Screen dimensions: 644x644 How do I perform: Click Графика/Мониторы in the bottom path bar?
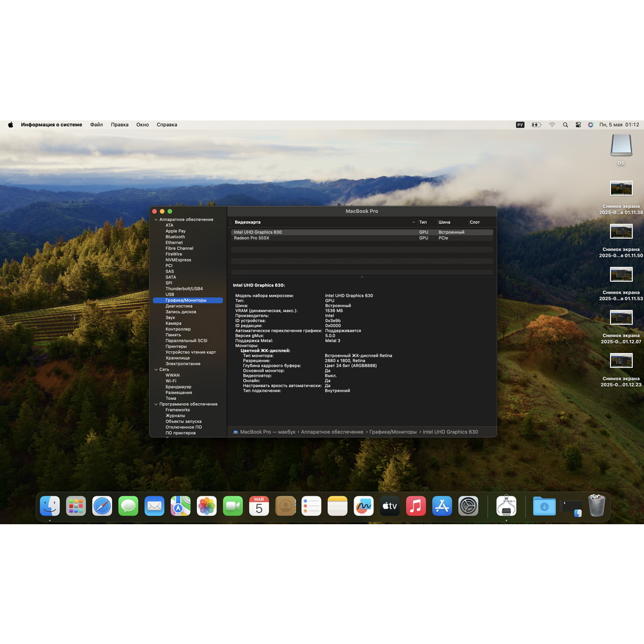[393, 432]
